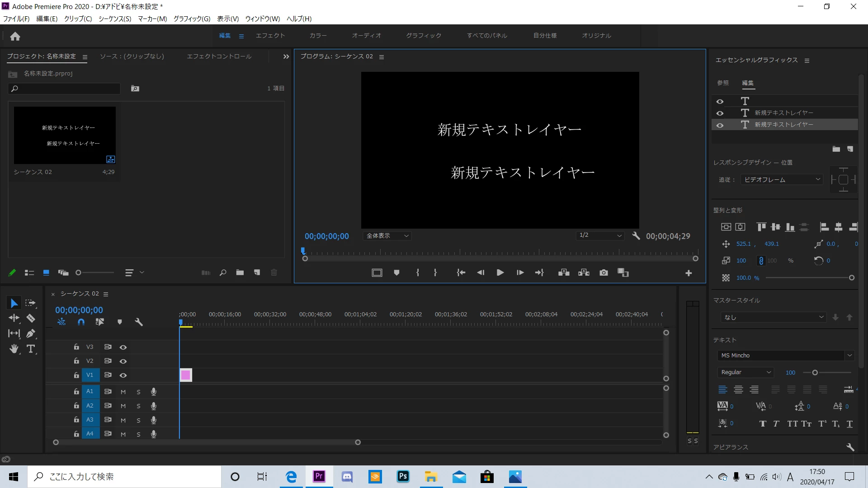The width and height of the screenshot is (868, 488).
Task: Open the MS Mincho font dropdown
Action: tap(784, 355)
